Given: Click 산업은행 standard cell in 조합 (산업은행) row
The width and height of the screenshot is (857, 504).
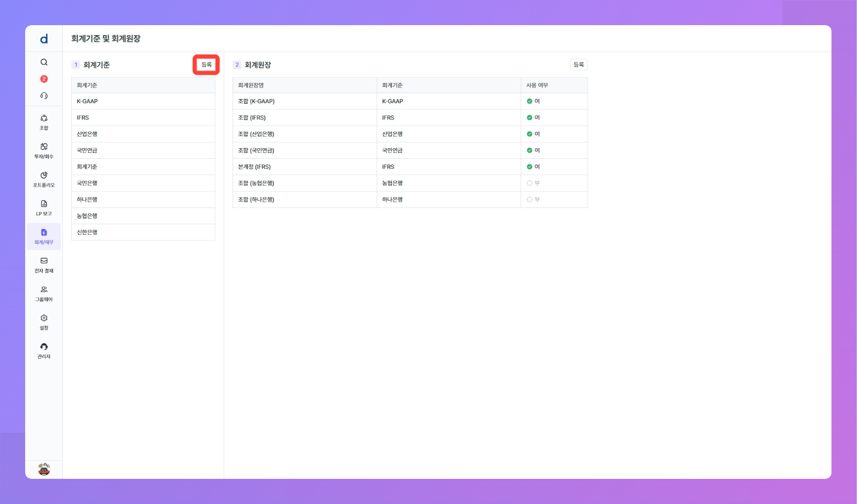Looking at the screenshot, I should tap(449, 134).
